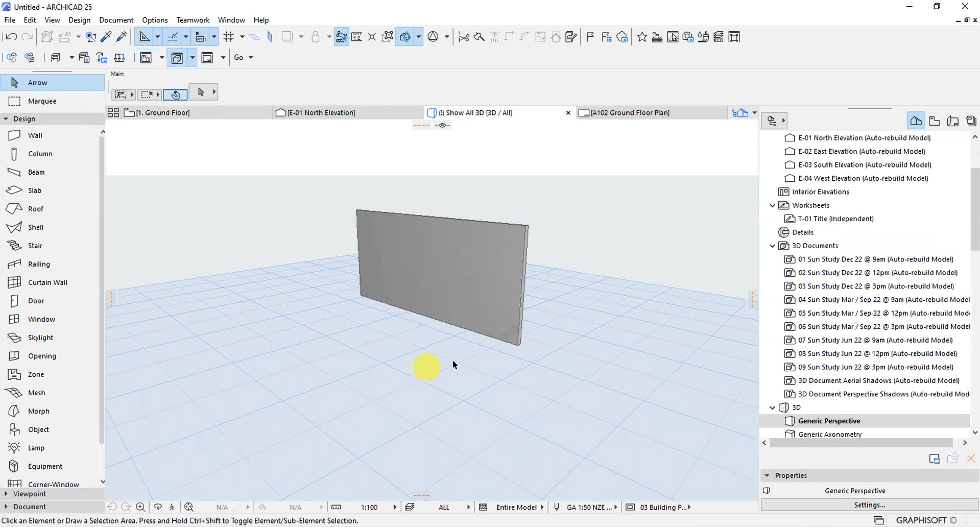Open the Teamwork menu

click(193, 20)
